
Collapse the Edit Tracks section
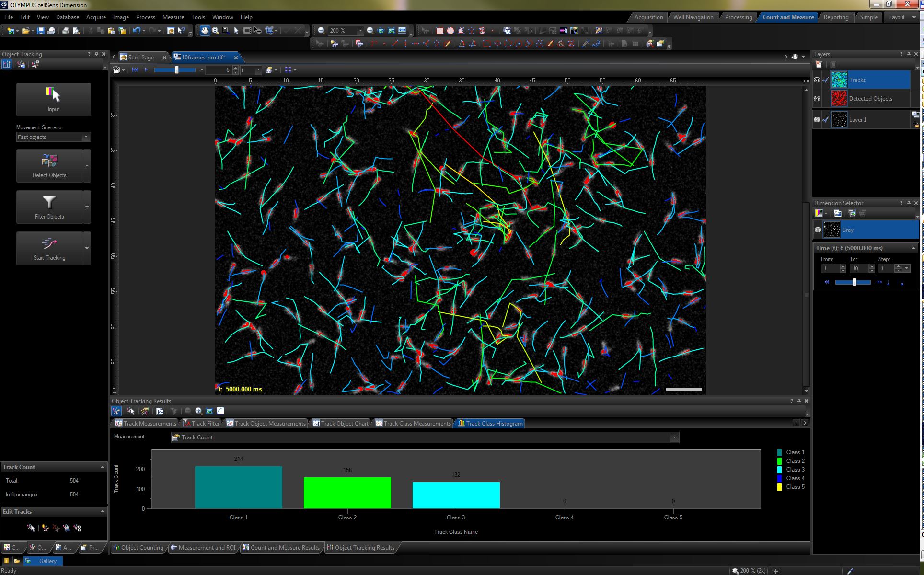[x=102, y=512]
